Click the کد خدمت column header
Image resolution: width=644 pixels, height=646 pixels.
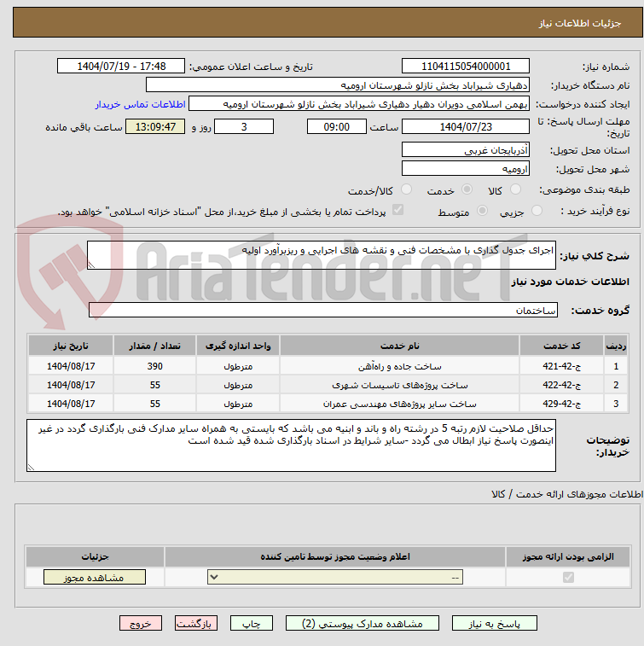pos(561,346)
